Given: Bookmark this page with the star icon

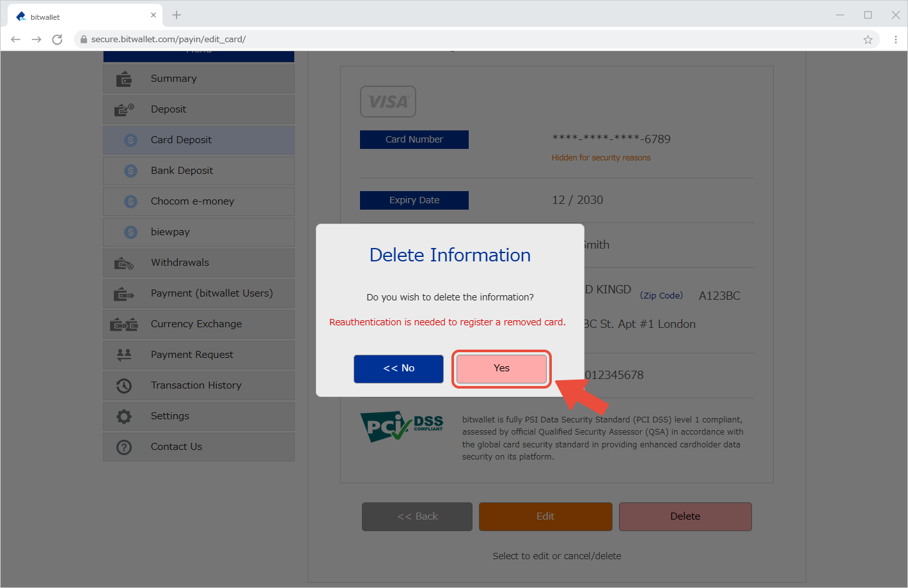Looking at the screenshot, I should 868,40.
